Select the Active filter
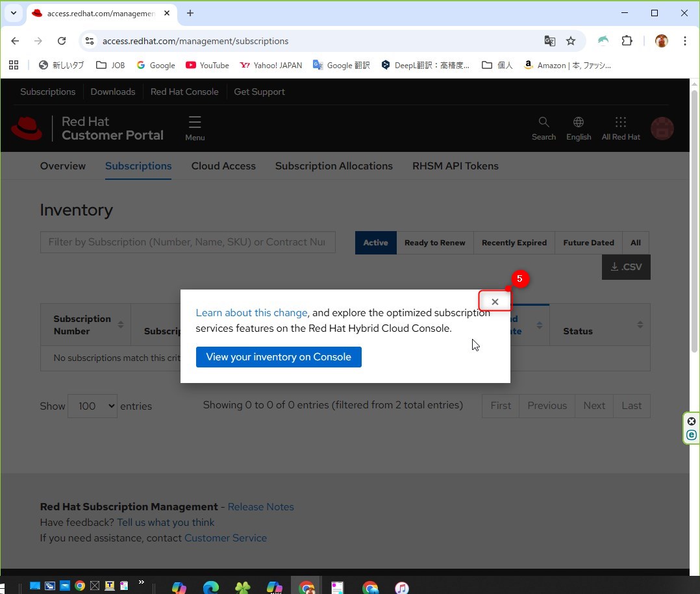This screenshot has width=700, height=594. (375, 243)
